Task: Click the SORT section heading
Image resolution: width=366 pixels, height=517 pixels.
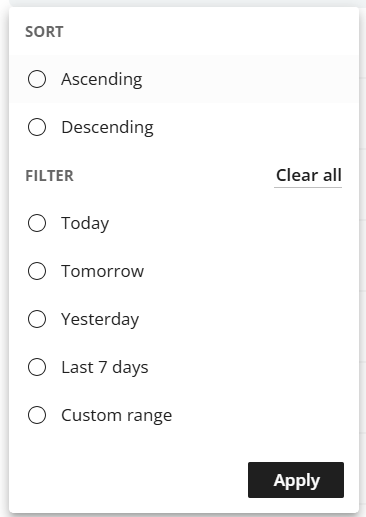Action: click(44, 32)
